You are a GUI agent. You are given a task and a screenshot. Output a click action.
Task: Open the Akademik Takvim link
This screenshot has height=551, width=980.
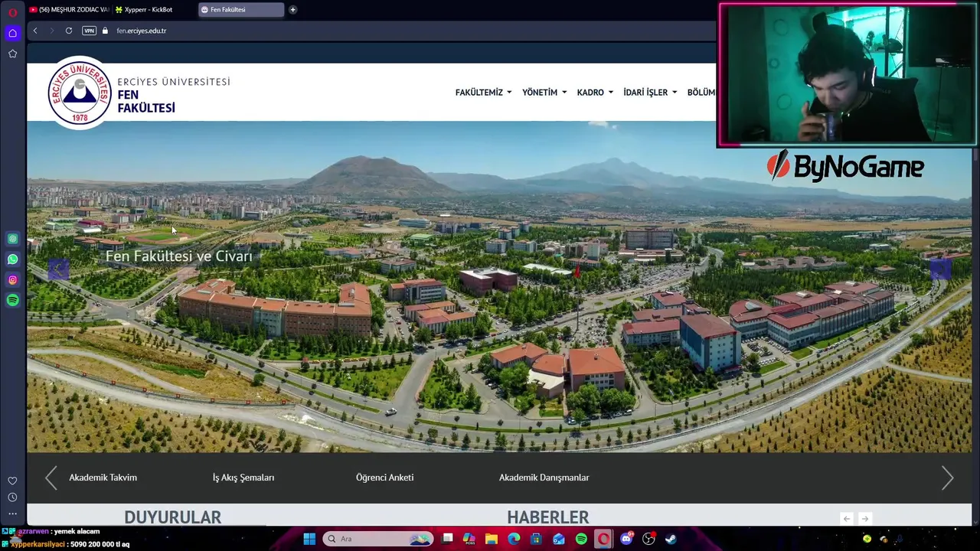coord(103,478)
